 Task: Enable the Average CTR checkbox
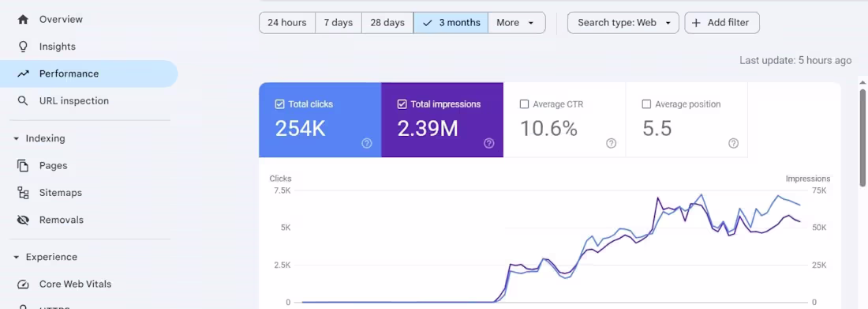click(524, 104)
